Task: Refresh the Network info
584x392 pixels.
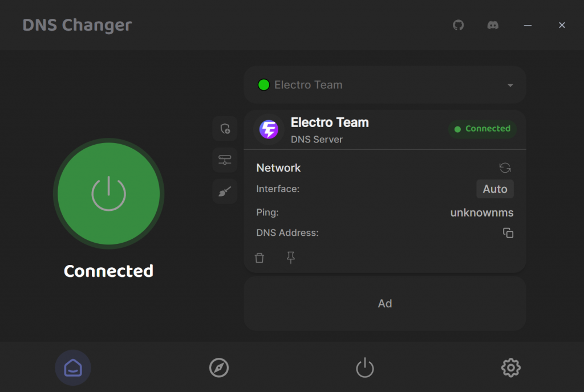Action: (505, 168)
